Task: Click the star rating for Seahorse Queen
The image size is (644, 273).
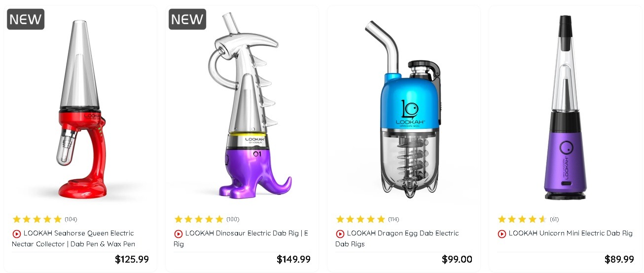Action: point(37,219)
